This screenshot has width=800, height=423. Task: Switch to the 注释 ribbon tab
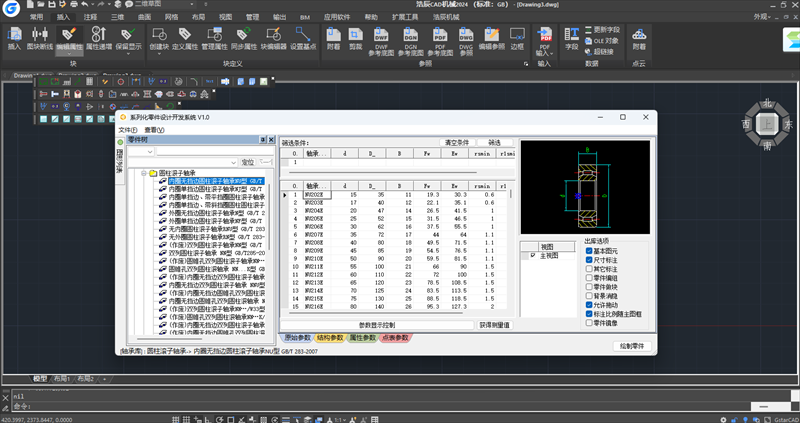tap(91, 17)
